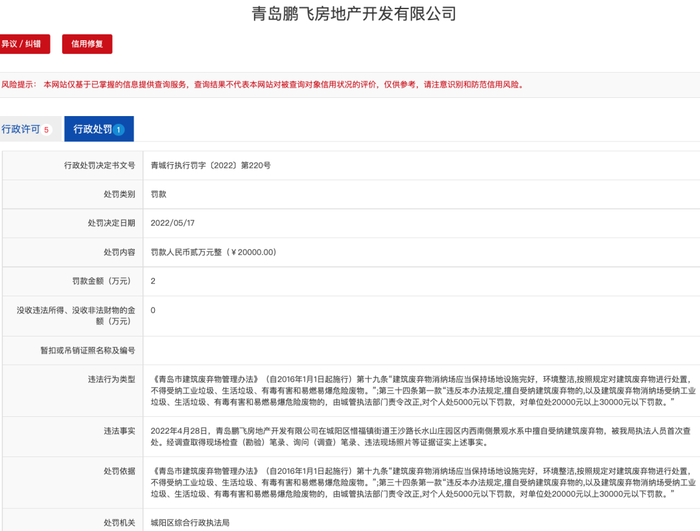Click the 处罚内容 label
700x531 pixels.
[x=119, y=252]
